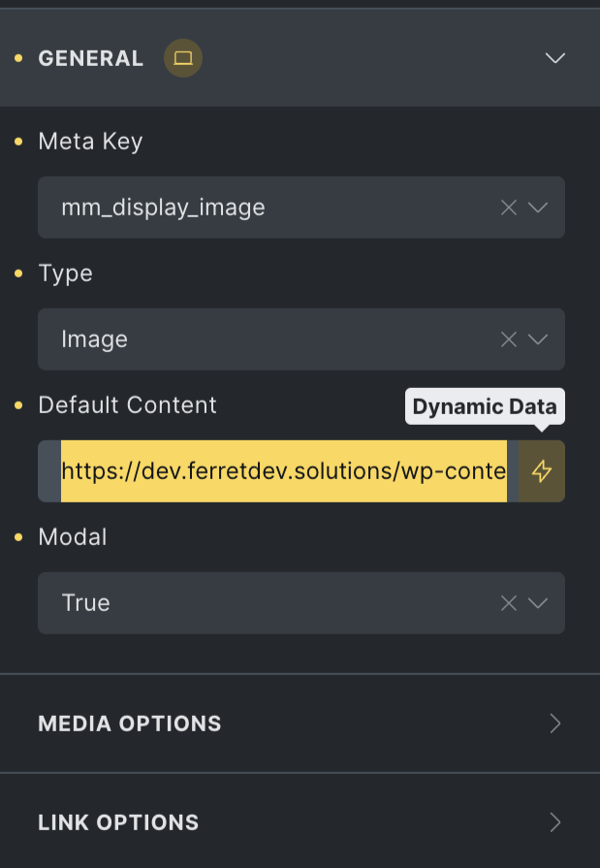This screenshot has width=600, height=868.
Task: Click the Dynamic Data lightning bolt icon
Action: tap(542, 471)
